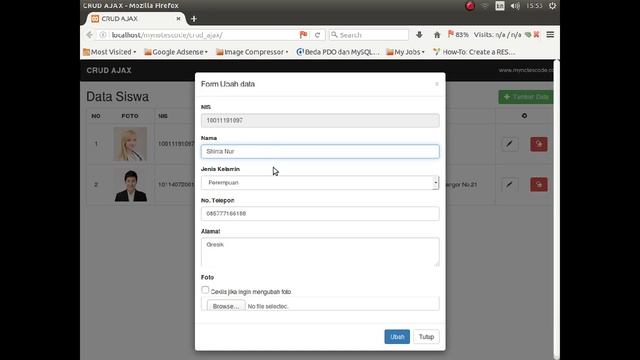Click the Firefox back arrow button

click(x=89, y=35)
